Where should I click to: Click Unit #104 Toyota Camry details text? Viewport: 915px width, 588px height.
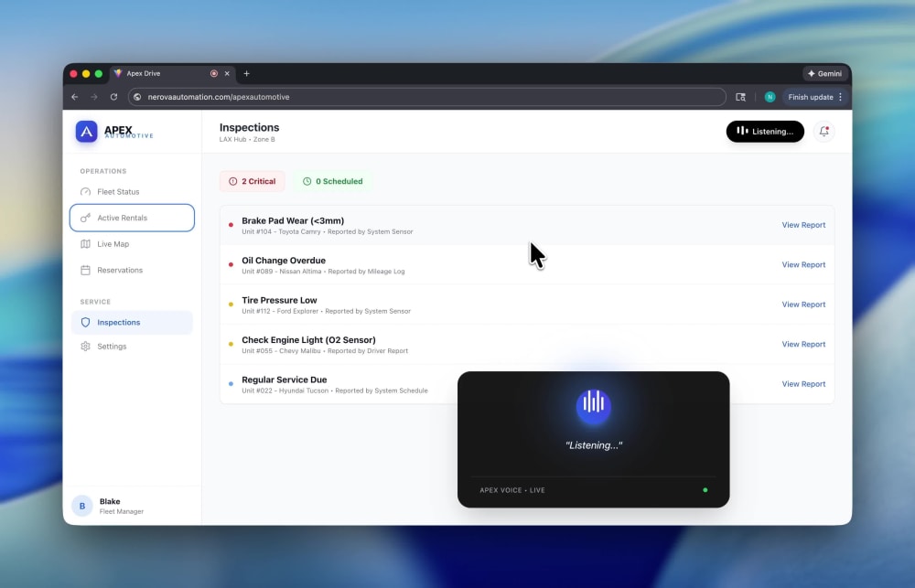(x=328, y=231)
